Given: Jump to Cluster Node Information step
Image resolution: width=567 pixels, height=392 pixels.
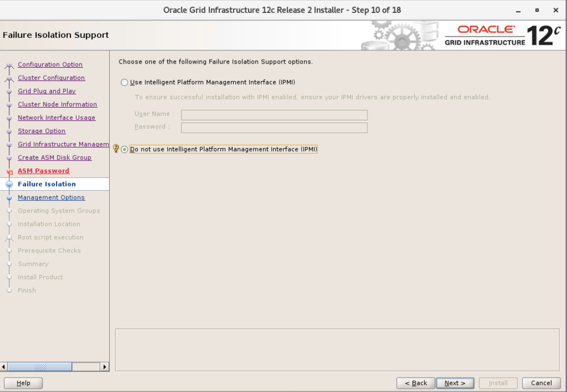Looking at the screenshot, I should click(x=57, y=104).
